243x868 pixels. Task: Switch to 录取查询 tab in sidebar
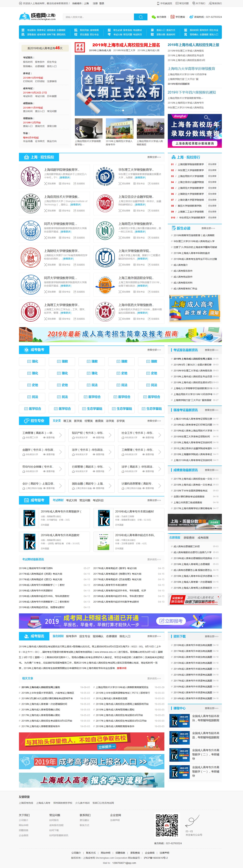[x=189, y=537]
